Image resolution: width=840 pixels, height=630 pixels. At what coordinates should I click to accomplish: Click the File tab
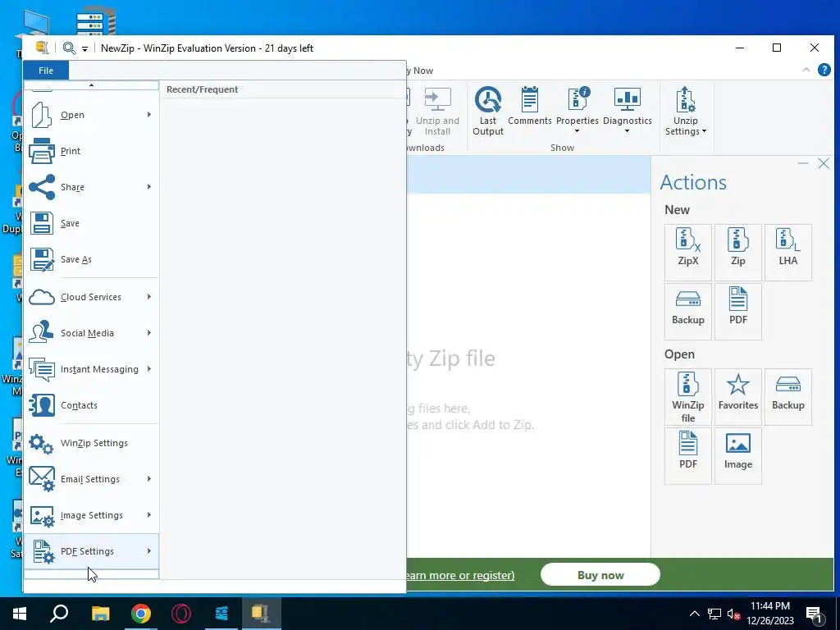(46, 71)
